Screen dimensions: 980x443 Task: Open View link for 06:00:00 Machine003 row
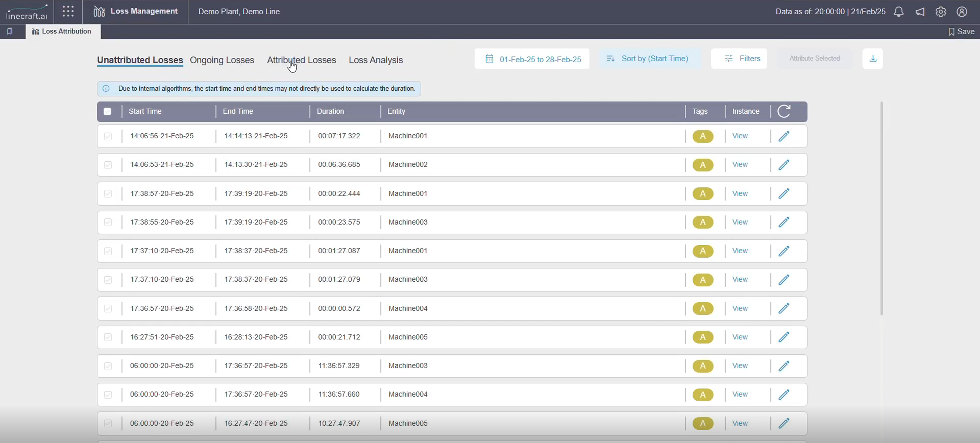(x=740, y=366)
